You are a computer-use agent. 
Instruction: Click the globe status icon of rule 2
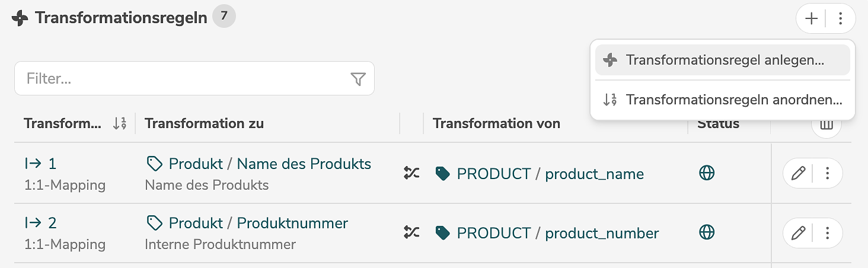pyautogui.click(x=707, y=232)
